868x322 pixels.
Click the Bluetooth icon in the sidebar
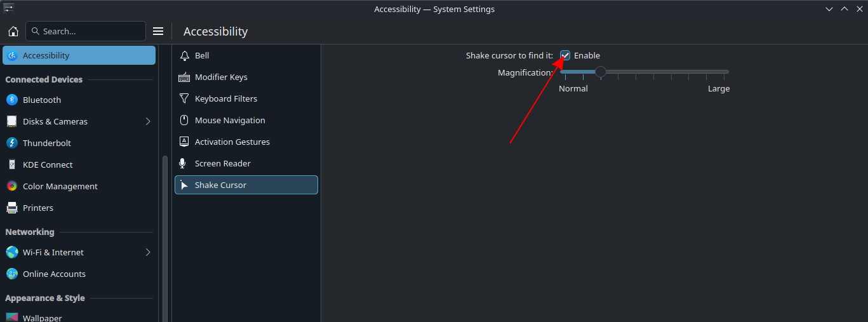click(x=11, y=100)
